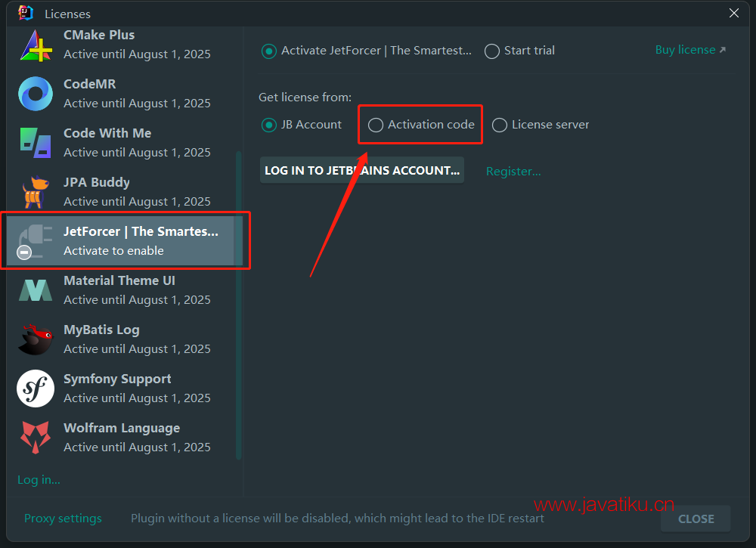Select the Start trial radio button
Image resolution: width=756 pixels, height=548 pixels.
pos(492,51)
